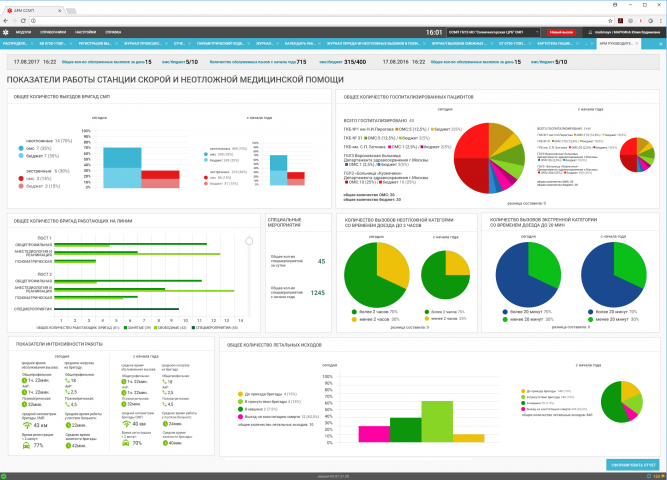Switch to the ПАРАМЕТРИЧЕСКИЙ ПОДБ... tab
The height and width of the screenshot is (480, 667).
click(x=221, y=43)
